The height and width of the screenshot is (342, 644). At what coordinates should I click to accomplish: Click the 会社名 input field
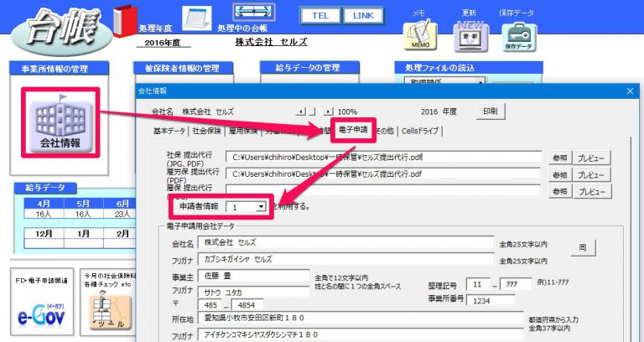click(x=345, y=242)
